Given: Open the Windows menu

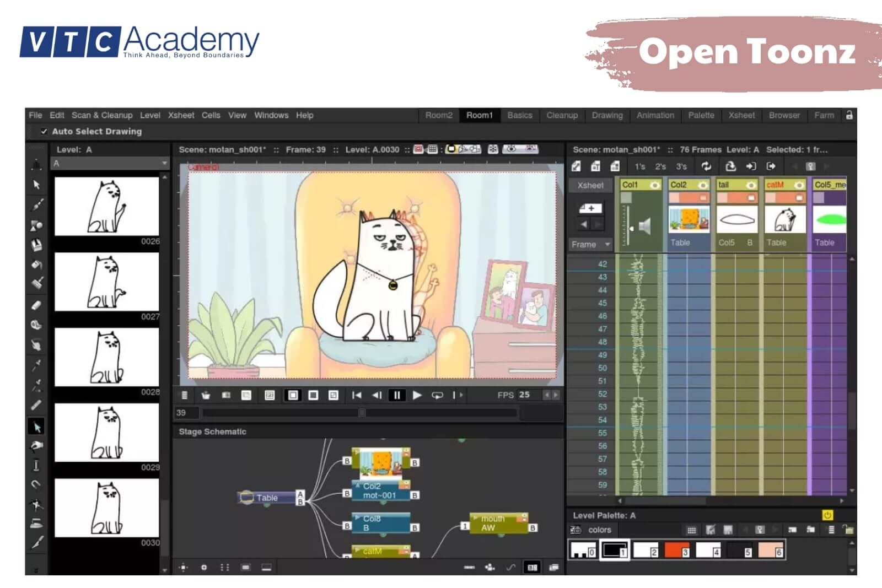Looking at the screenshot, I should pos(271,115).
